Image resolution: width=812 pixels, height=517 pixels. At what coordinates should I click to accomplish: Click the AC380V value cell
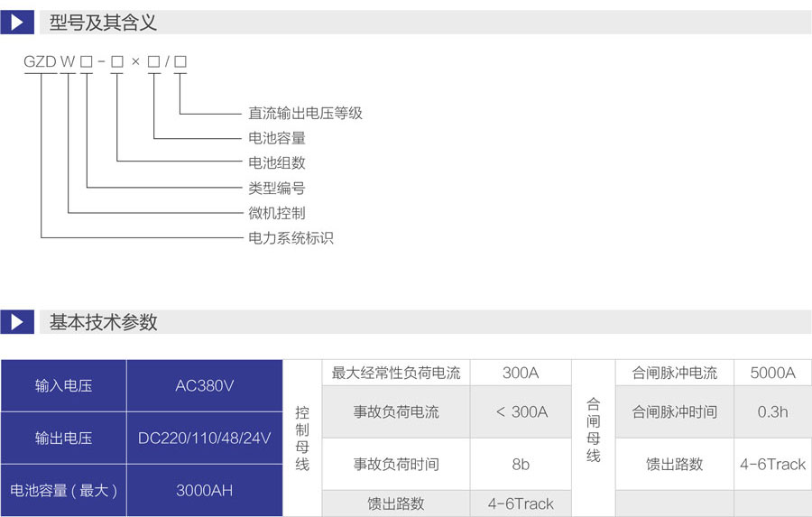point(205,386)
